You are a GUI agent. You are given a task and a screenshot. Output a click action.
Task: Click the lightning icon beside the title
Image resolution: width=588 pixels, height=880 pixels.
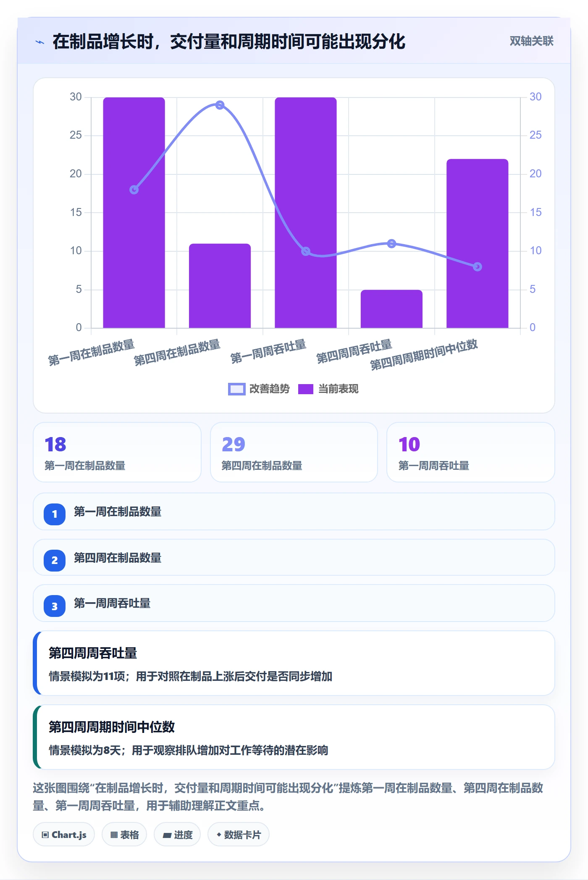40,42
